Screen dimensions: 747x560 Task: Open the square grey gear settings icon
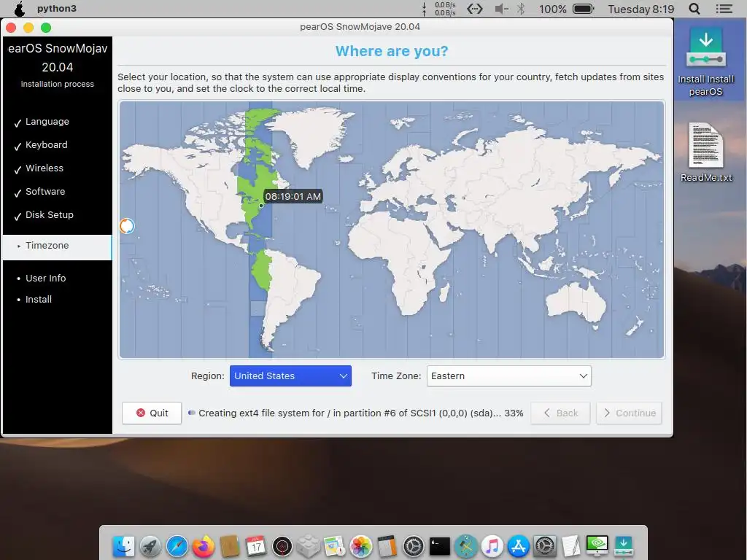[x=544, y=546]
